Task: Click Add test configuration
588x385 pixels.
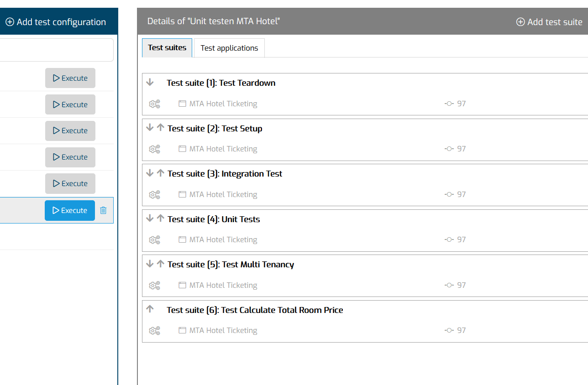Action: [x=56, y=22]
